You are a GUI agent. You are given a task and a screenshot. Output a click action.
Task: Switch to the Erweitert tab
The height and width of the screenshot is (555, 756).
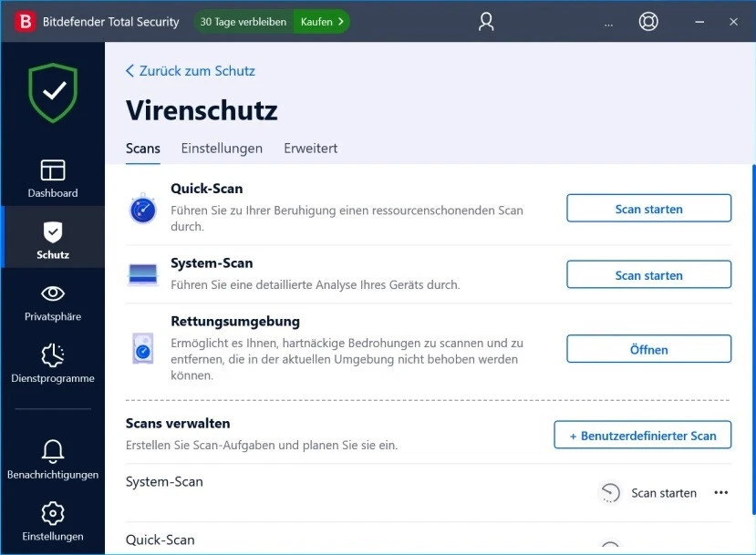point(310,148)
